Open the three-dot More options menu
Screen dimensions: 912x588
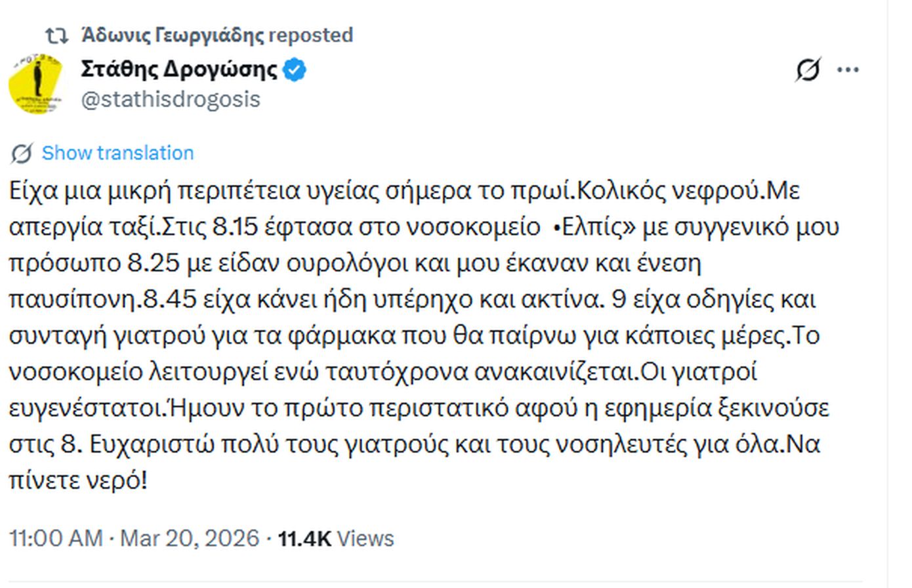click(x=848, y=70)
